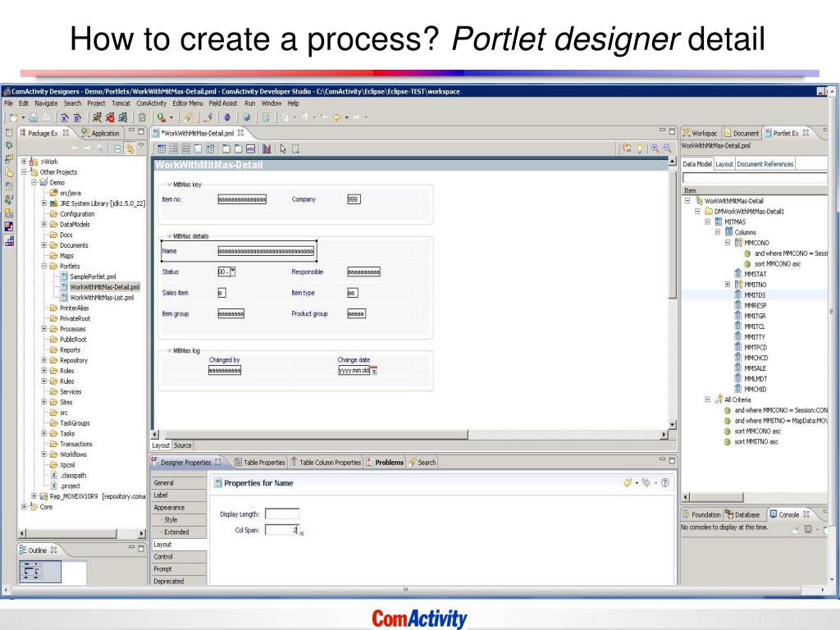Click the zoom in magnifier icon

point(655,148)
